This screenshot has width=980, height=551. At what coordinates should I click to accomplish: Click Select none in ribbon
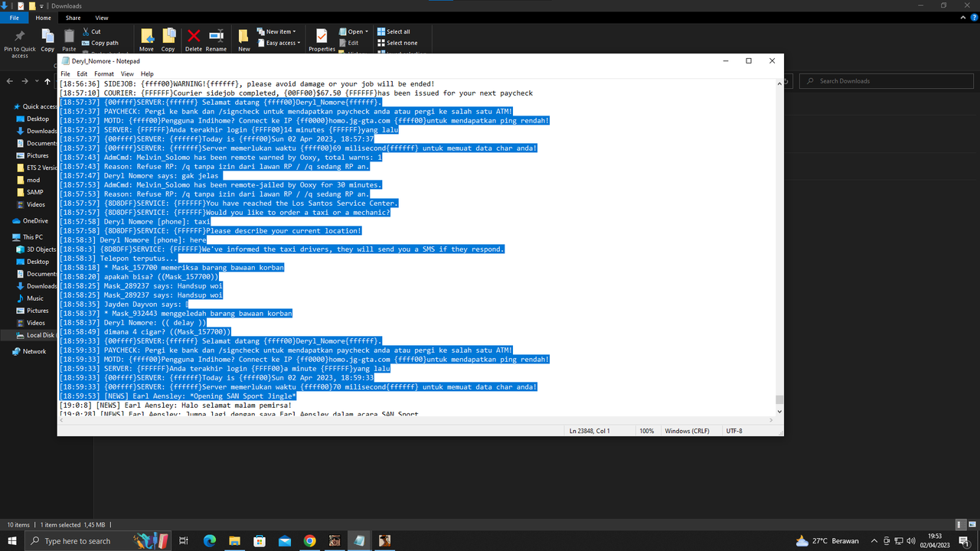(397, 43)
